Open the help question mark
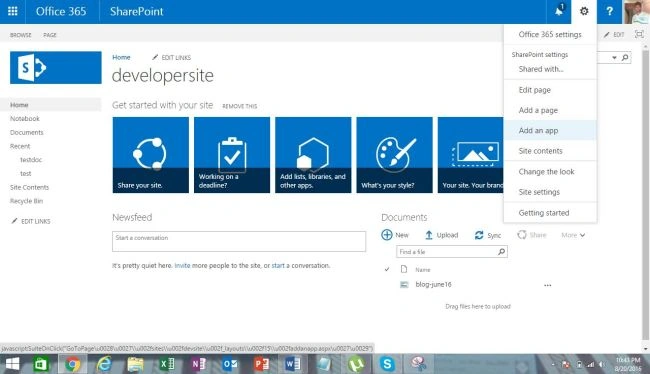The width and height of the screenshot is (650, 374). point(609,11)
